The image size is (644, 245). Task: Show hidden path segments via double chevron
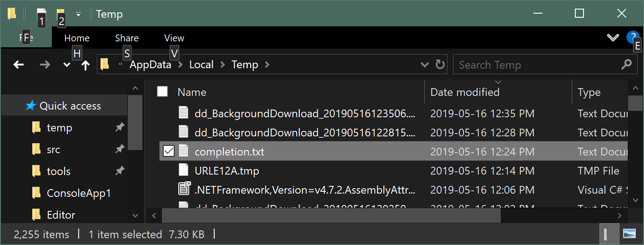coord(121,65)
